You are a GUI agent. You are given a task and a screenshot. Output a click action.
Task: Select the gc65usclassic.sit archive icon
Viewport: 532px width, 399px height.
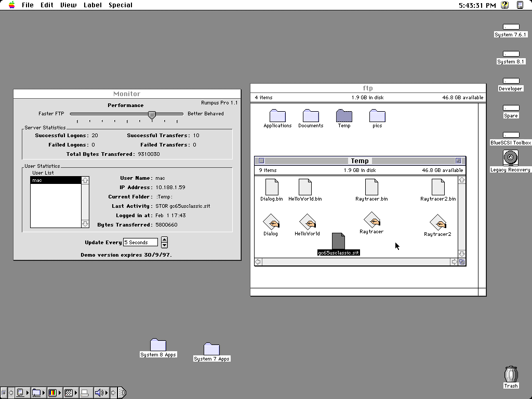pos(338,242)
